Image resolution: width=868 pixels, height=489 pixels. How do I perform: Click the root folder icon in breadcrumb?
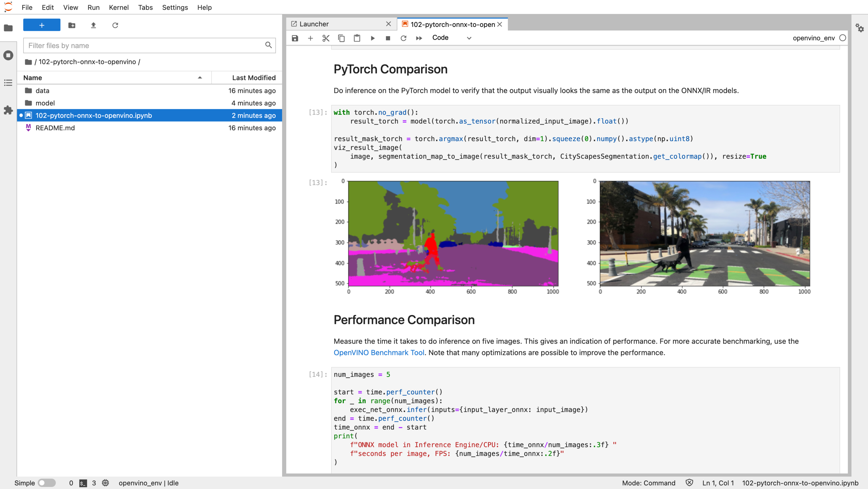[28, 62]
